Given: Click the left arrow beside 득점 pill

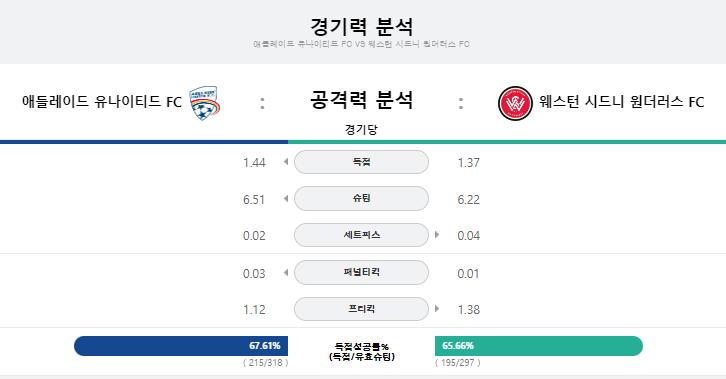Looking at the screenshot, I should tap(286, 162).
